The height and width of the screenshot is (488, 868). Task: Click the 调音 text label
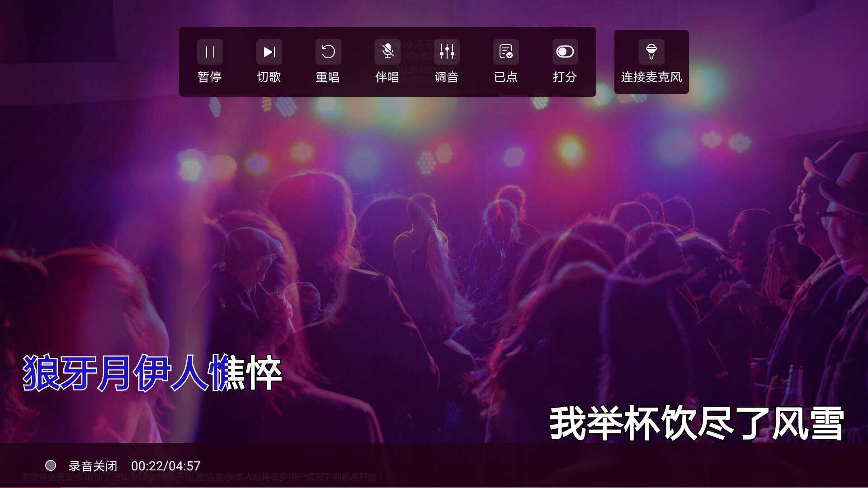tap(447, 77)
